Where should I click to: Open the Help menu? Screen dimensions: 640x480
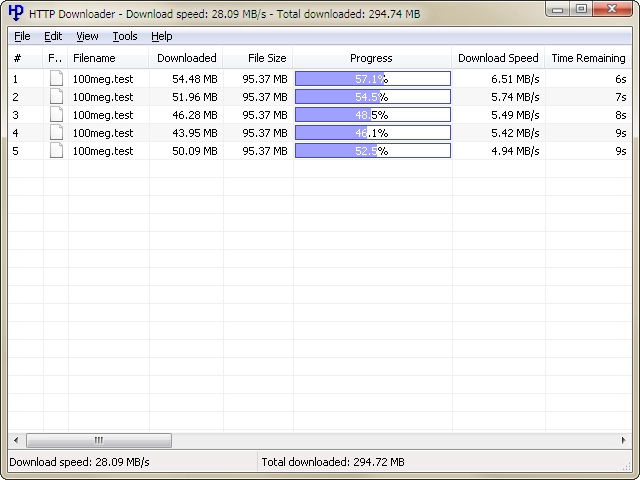coord(162,36)
